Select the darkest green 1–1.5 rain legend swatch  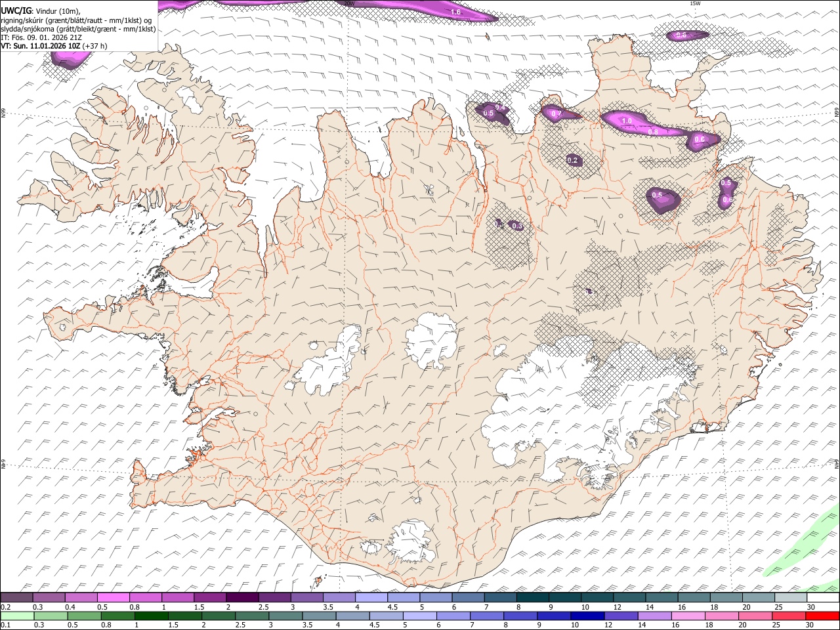click(x=151, y=616)
